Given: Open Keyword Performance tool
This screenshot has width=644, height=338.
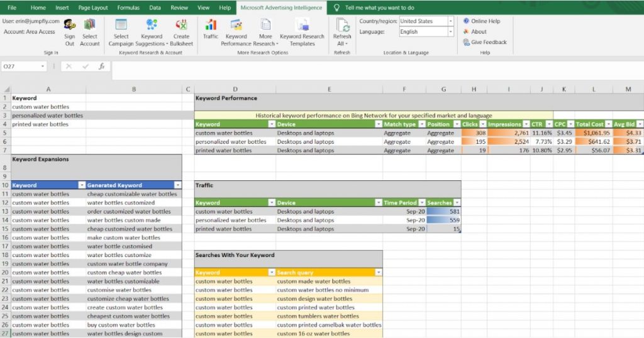Looking at the screenshot, I should (236, 25).
